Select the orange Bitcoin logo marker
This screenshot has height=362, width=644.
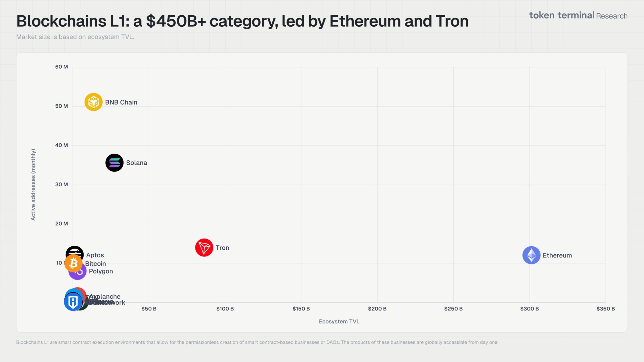[x=73, y=263]
